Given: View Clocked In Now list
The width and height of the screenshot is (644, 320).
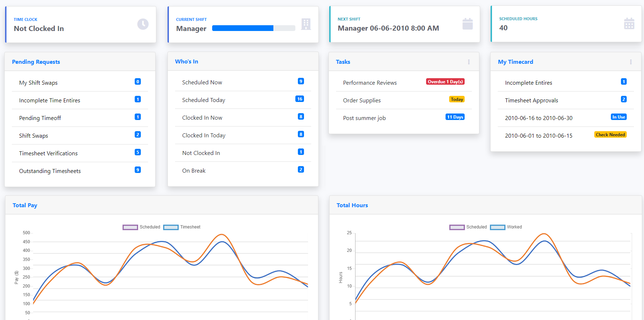Looking at the screenshot, I should click(243, 117).
